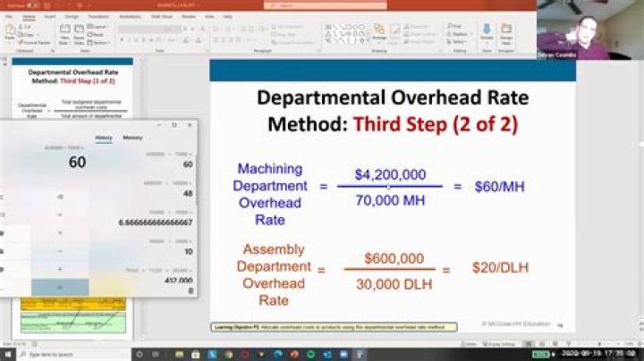Open the Animations ribbon tab

point(130,17)
